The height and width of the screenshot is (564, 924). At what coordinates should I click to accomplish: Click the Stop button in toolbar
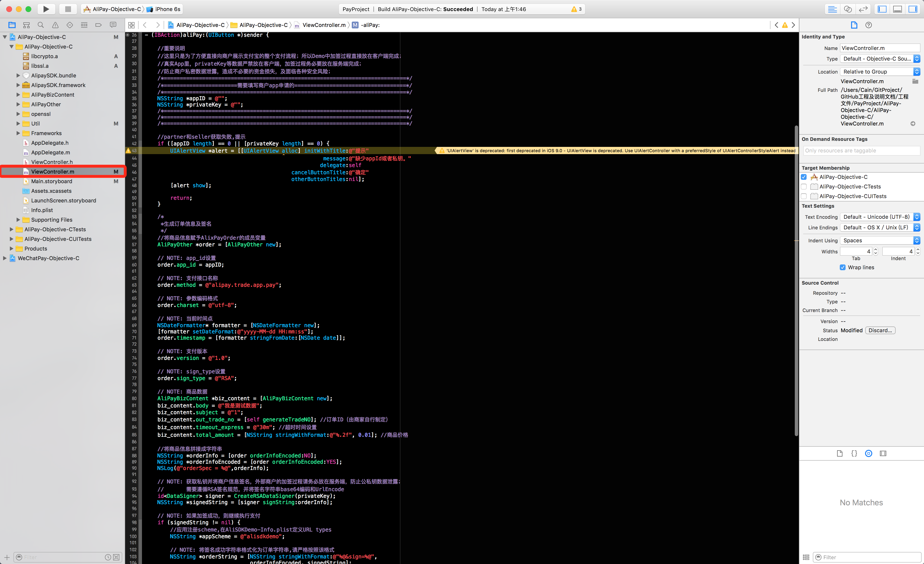[x=68, y=9]
